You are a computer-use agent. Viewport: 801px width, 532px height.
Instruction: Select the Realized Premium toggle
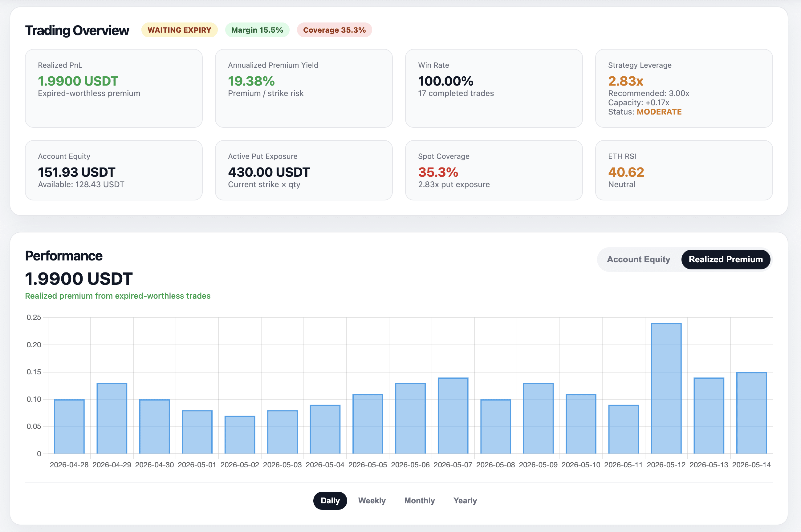(726, 259)
